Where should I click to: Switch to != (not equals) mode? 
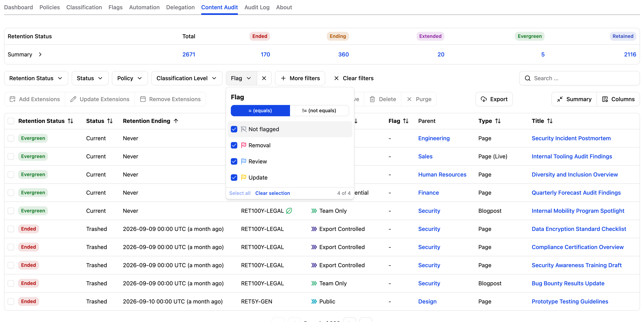pyautogui.click(x=319, y=110)
